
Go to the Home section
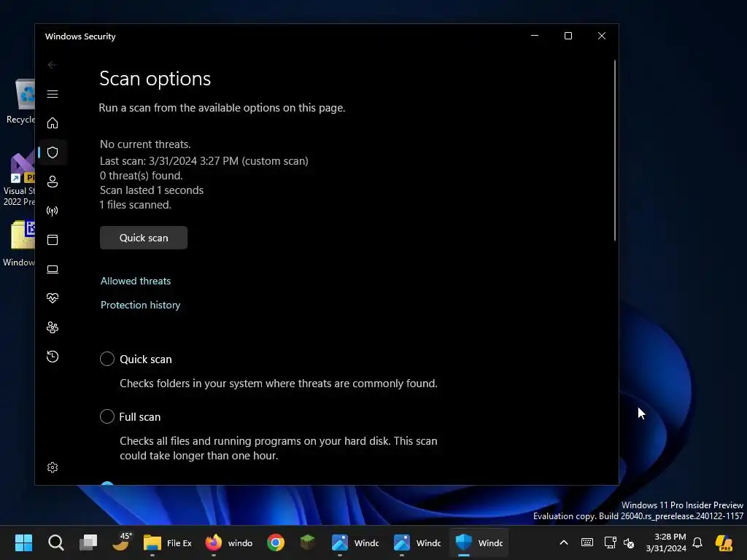(x=53, y=122)
